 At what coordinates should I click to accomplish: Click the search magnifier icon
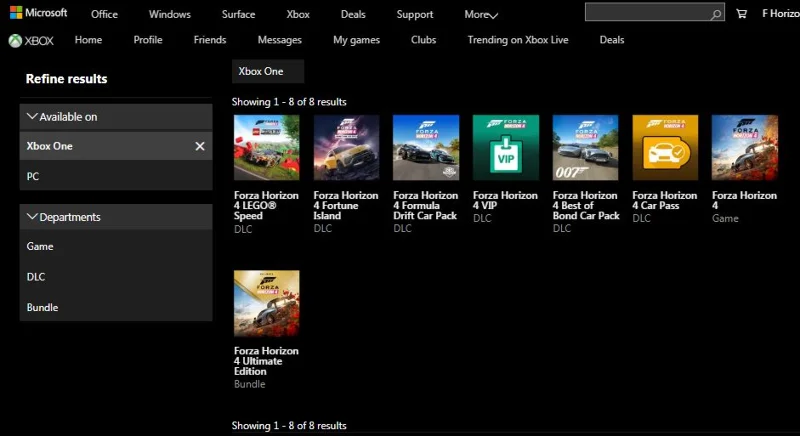click(x=716, y=14)
